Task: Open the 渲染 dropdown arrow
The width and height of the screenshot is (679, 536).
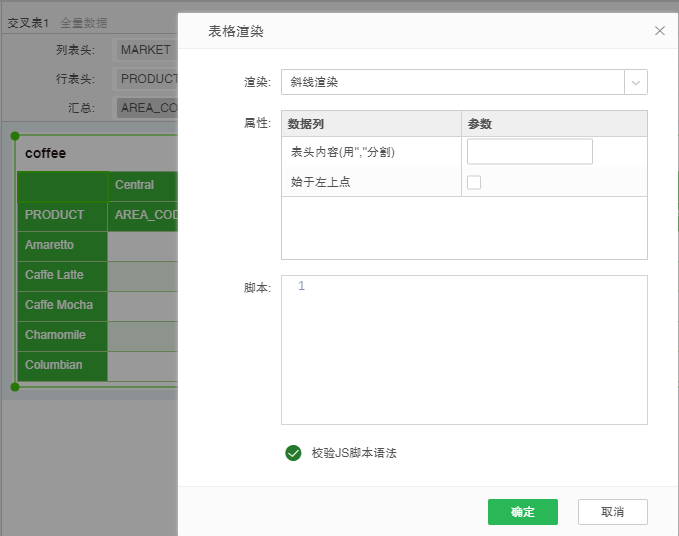Action: pyautogui.click(x=636, y=82)
